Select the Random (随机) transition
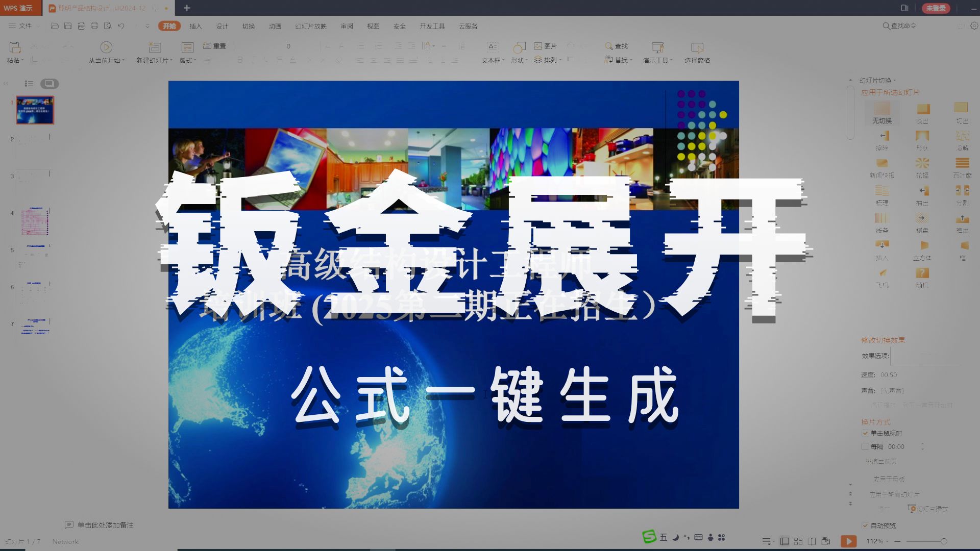This screenshot has width=980, height=551. tap(922, 278)
